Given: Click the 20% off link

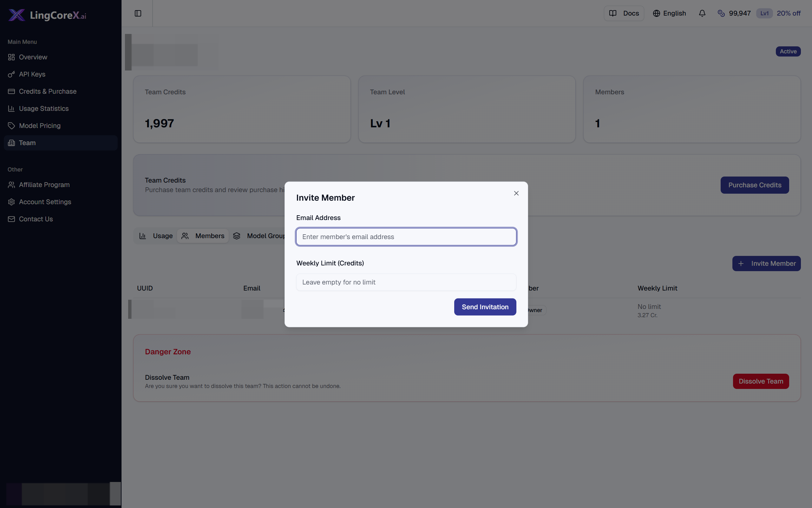Looking at the screenshot, I should (x=788, y=13).
